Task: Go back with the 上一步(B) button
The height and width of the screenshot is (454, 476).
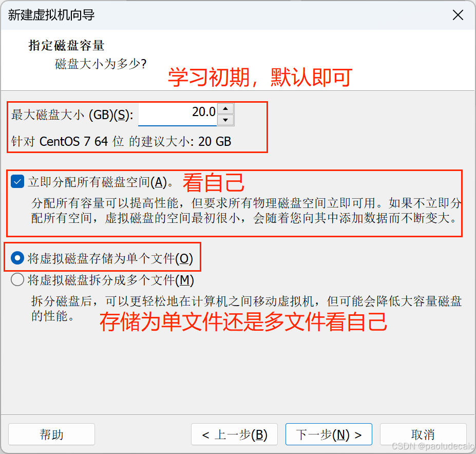Action: 234,434
